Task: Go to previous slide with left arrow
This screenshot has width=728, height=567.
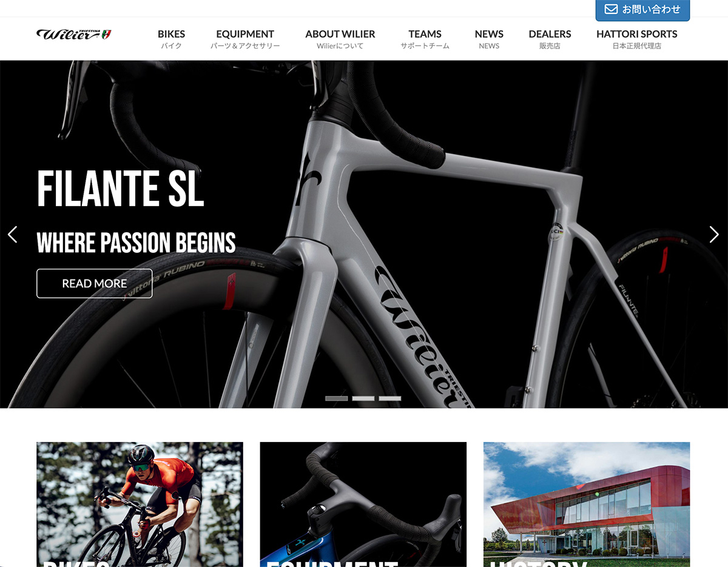Action: point(12,235)
